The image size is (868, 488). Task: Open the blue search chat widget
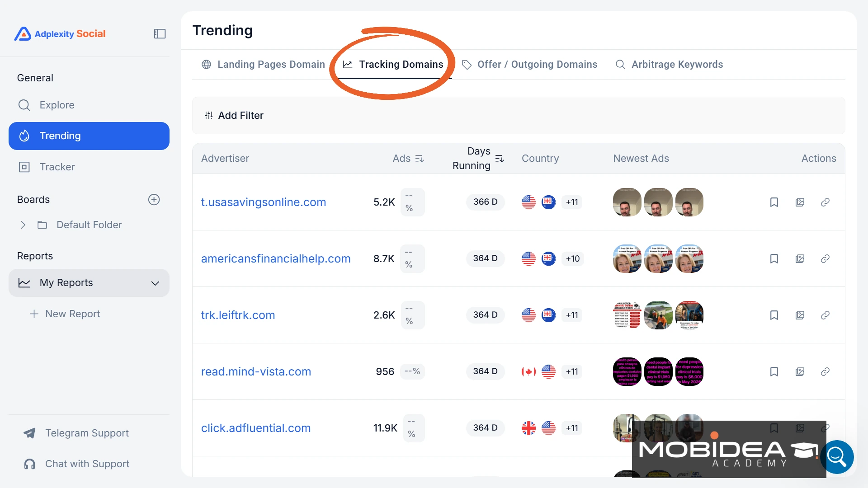tap(837, 457)
